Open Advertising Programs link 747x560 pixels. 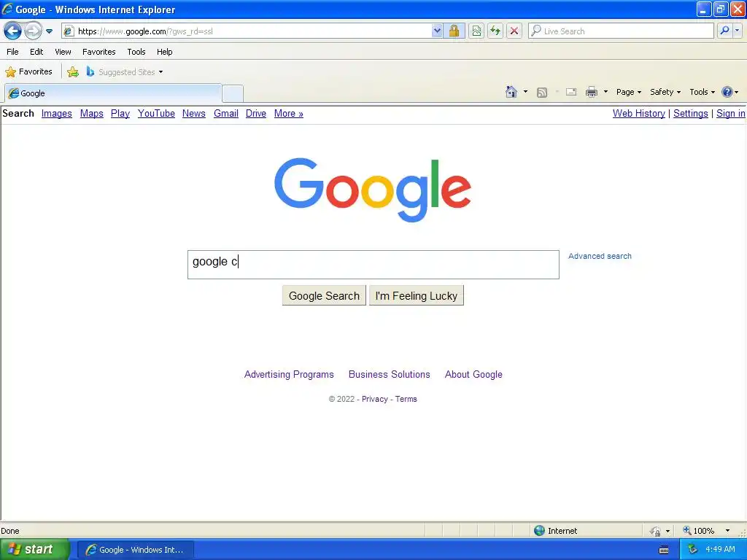point(289,374)
